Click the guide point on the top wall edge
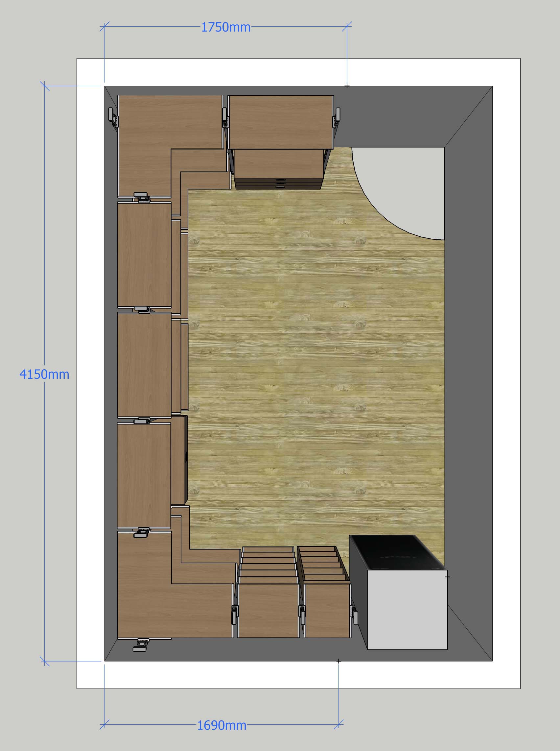The width and height of the screenshot is (560, 751). click(347, 86)
